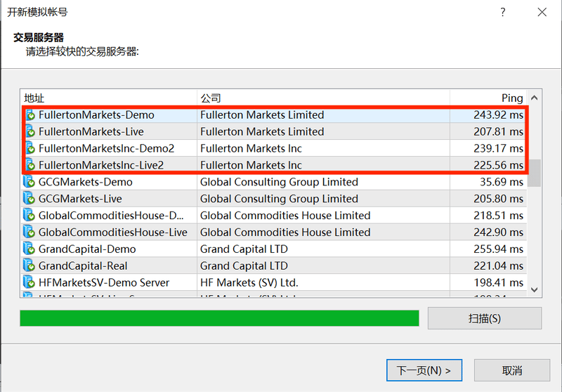Click the server icon beside FullertonMarkets-Demo
The height and width of the screenshot is (392, 562).
pyautogui.click(x=30, y=115)
